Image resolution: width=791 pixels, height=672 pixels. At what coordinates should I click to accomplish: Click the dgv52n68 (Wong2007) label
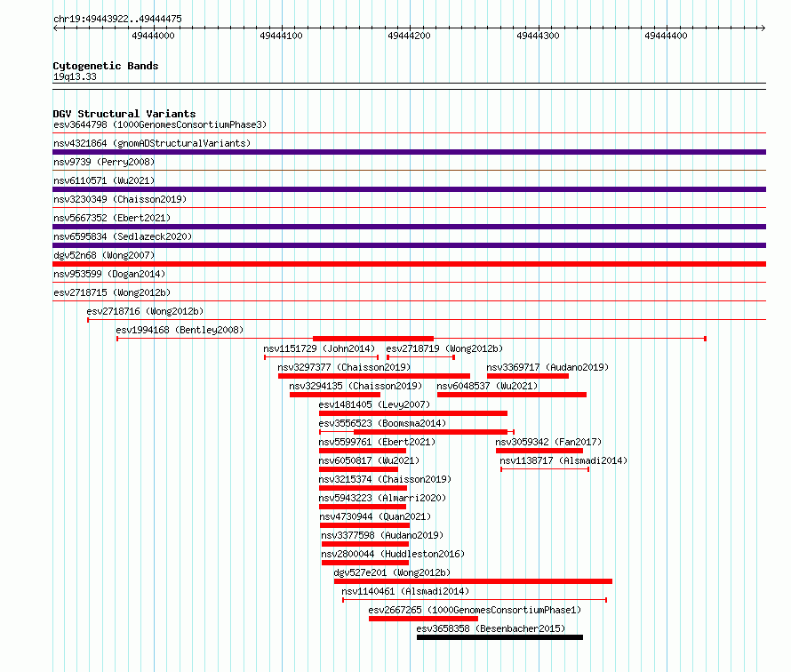[104, 255]
